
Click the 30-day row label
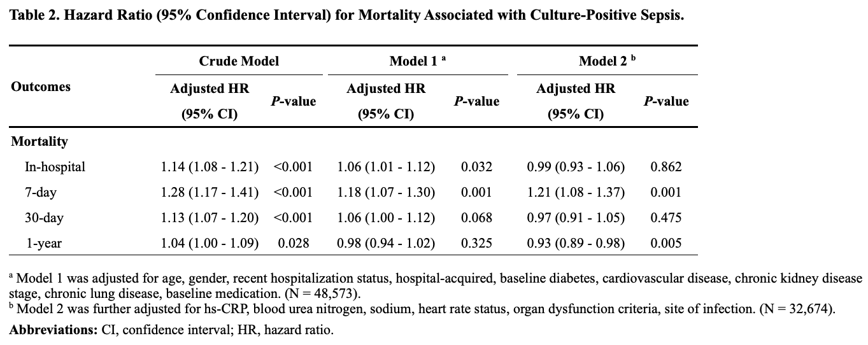(x=44, y=218)
